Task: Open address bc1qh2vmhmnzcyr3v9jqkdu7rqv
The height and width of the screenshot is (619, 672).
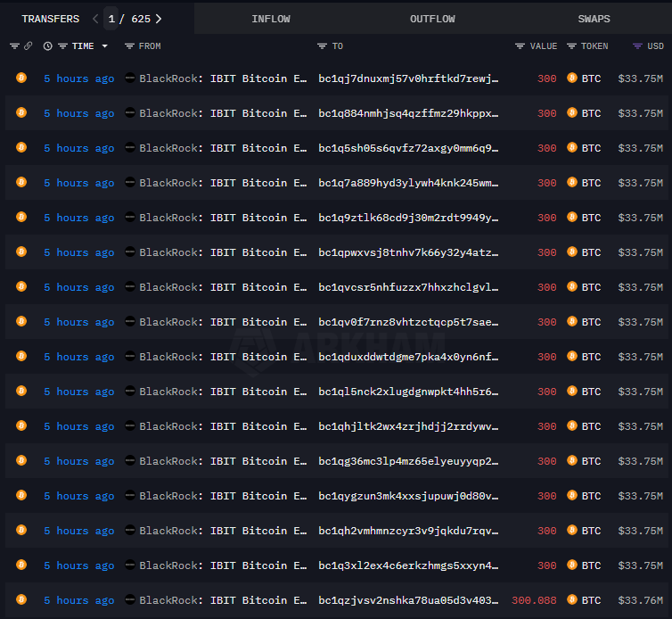Action: 408,530
